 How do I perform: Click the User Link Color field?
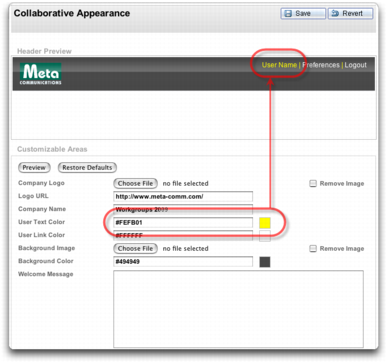tap(183, 235)
